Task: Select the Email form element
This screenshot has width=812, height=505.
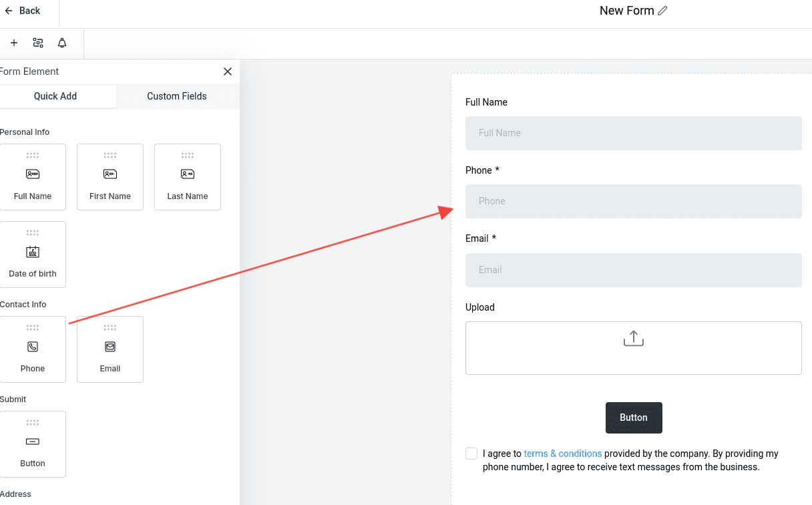Action: tap(110, 349)
